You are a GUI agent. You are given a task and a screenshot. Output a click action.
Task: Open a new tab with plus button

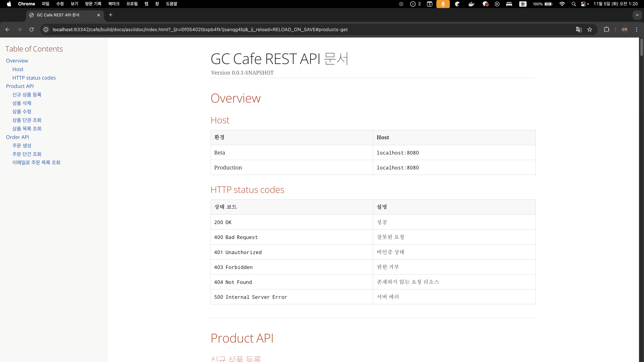point(111,15)
